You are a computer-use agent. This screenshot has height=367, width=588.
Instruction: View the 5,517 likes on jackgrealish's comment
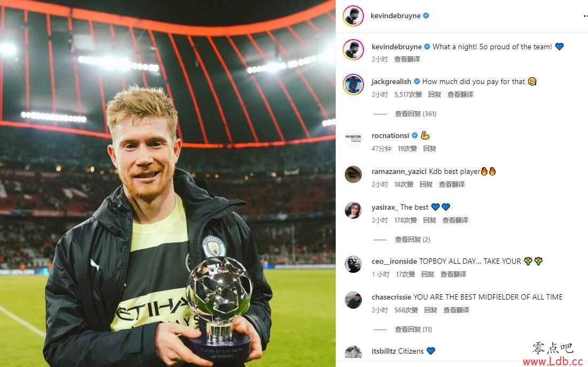[408, 95]
